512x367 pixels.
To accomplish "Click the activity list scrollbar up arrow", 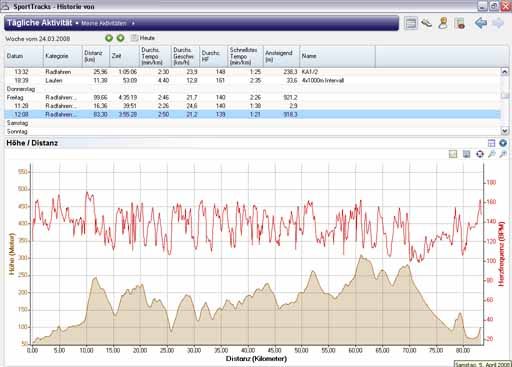I will pyautogui.click(x=505, y=72).
